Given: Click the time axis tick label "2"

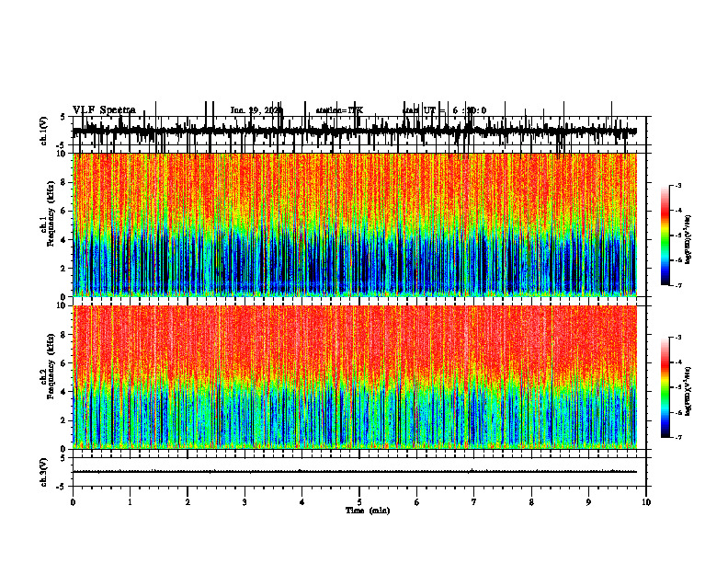Looking at the screenshot, I should tap(188, 502).
